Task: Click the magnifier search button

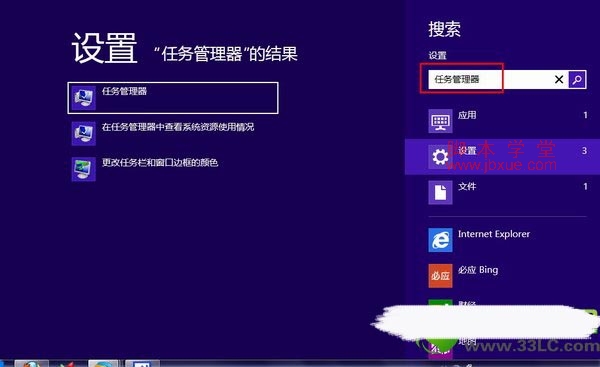Action: 577,80
